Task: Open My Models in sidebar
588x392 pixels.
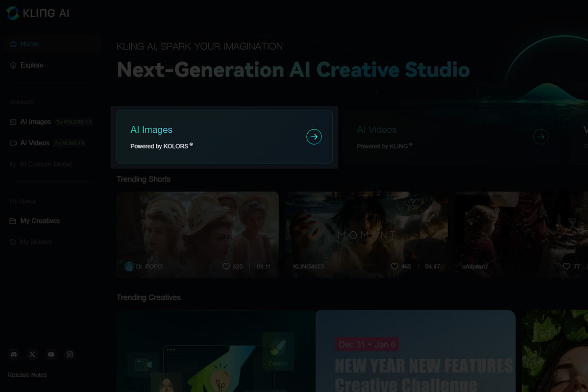Action: pyautogui.click(x=36, y=242)
